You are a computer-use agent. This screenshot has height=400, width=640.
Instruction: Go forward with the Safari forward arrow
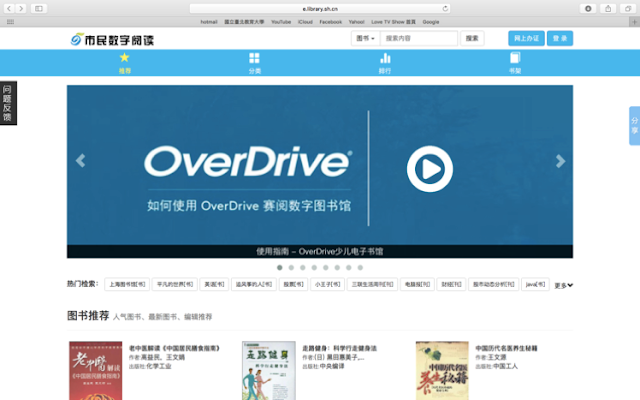pyautogui.click(x=21, y=8)
